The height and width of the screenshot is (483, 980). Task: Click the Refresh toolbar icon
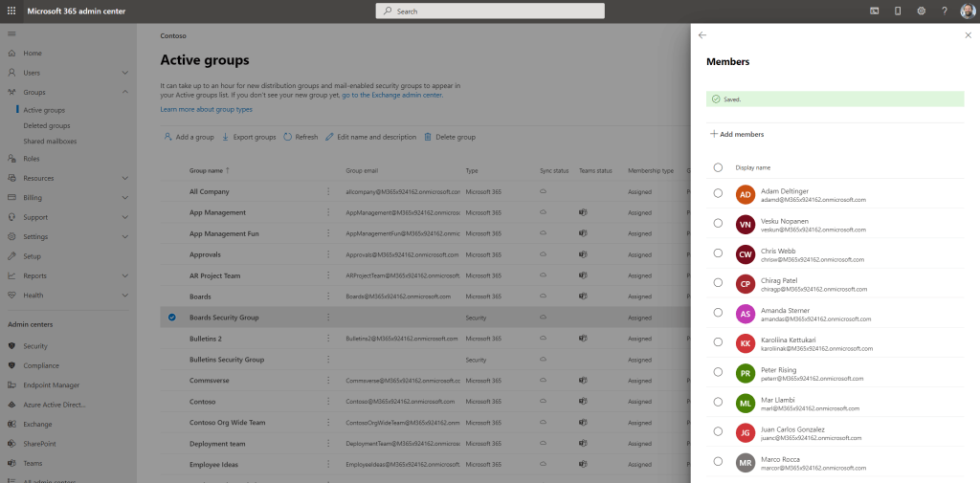coord(288,137)
